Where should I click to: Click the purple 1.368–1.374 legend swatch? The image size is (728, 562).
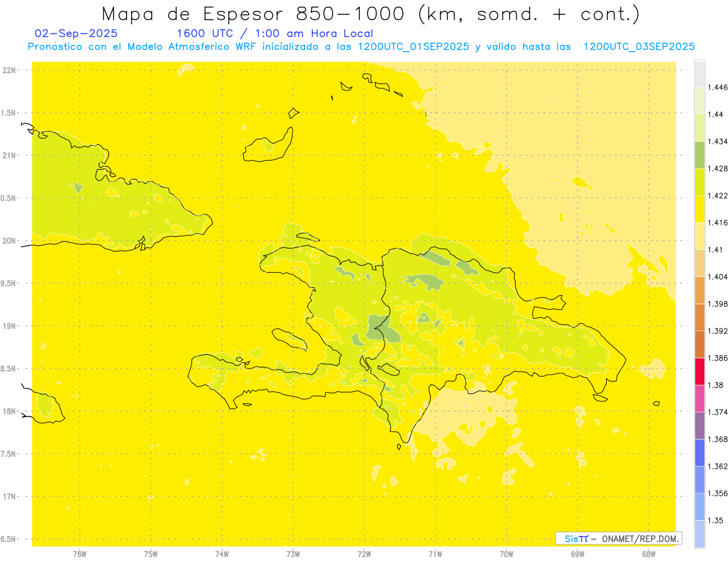click(x=699, y=426)
